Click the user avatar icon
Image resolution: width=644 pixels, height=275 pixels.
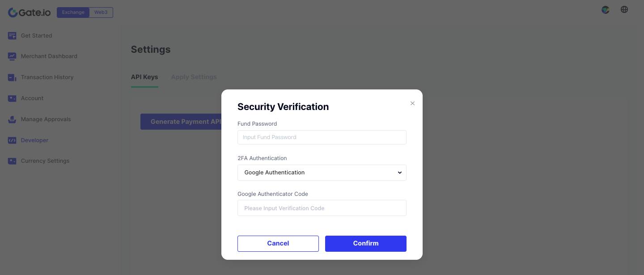[x=606, y=9]
